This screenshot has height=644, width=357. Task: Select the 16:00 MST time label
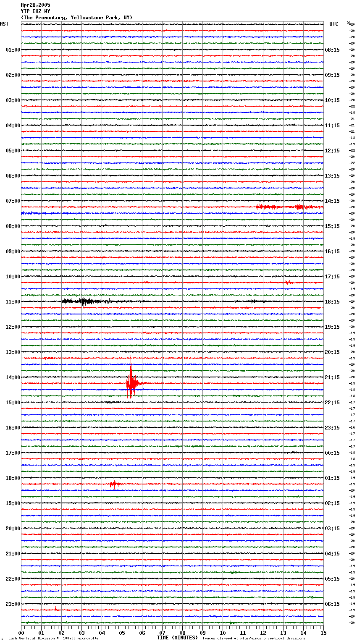point(13,428)
